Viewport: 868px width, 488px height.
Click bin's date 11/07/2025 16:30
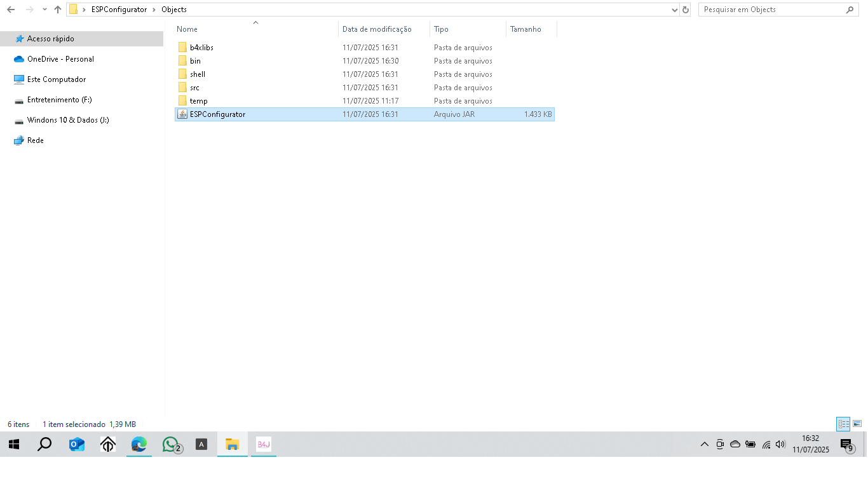(370, 61)
